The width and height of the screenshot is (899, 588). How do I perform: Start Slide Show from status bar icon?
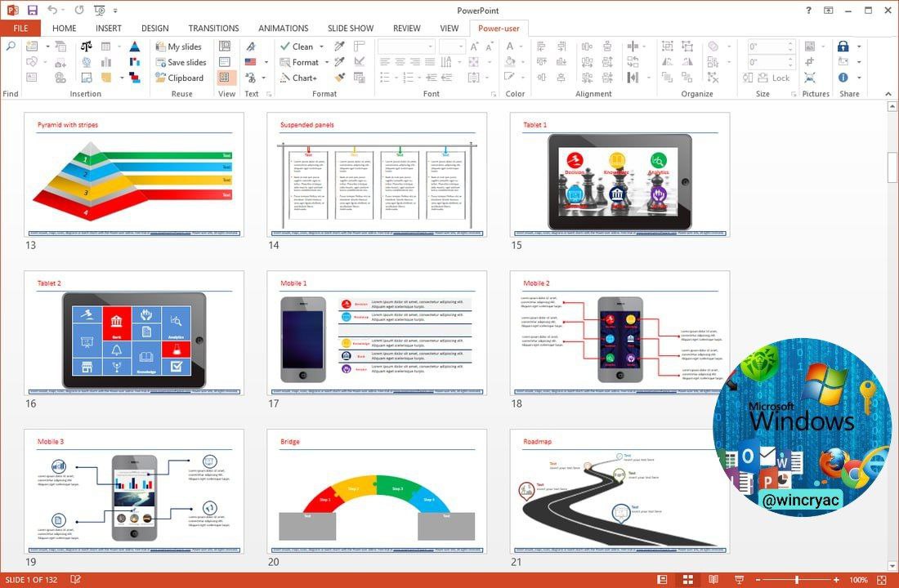point(740,580)
